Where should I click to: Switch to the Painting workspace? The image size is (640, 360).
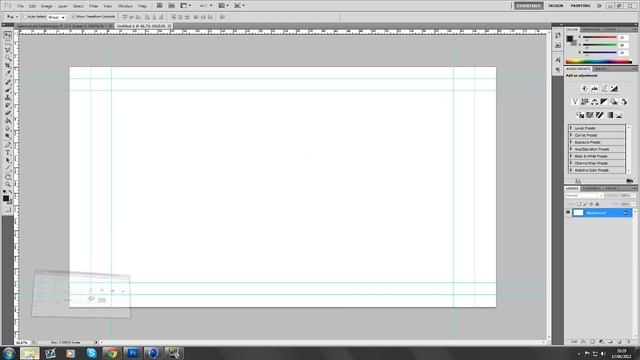(580, 6)
